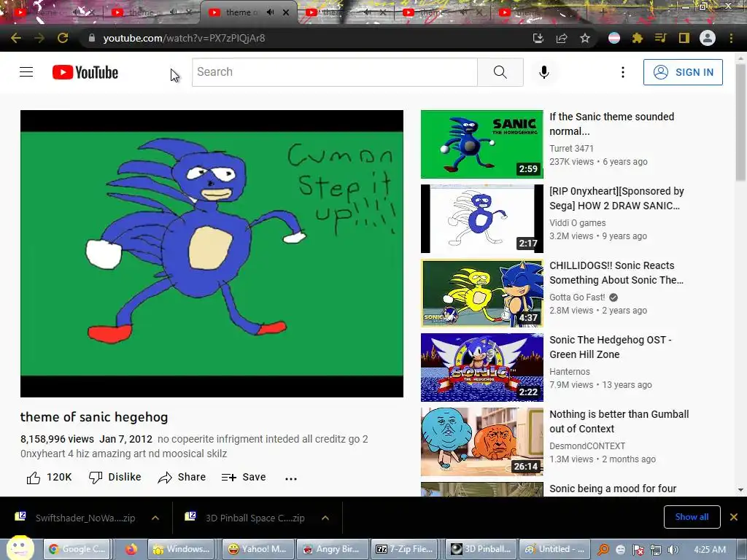Switch to the fifth YouTube tab
747x560 pixels.
click(444, 12)
